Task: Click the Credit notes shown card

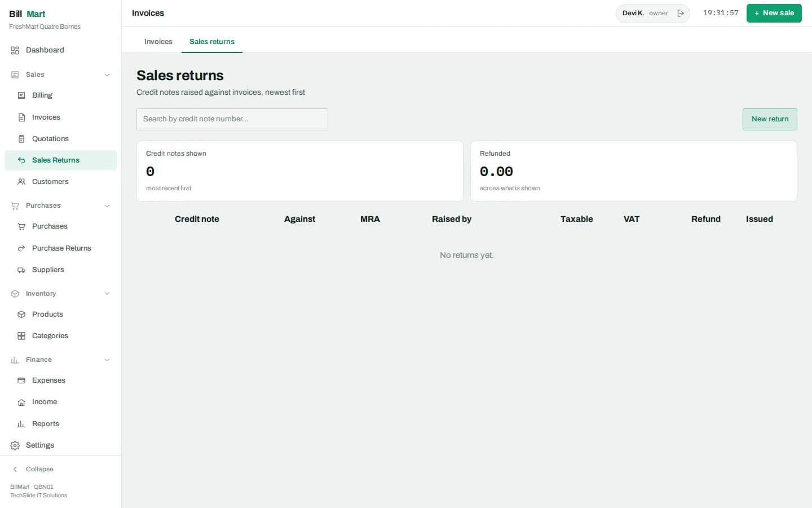Action: pos(300,171)
